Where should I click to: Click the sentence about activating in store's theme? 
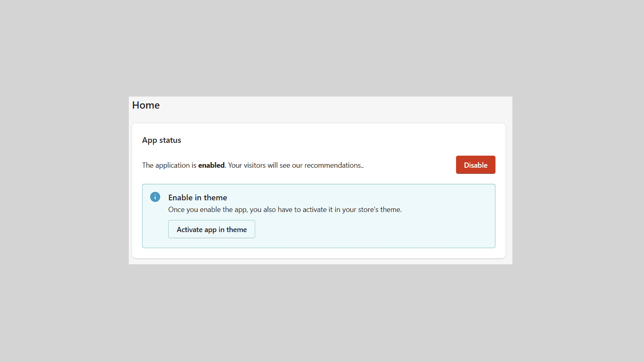(x=285, y=210)
